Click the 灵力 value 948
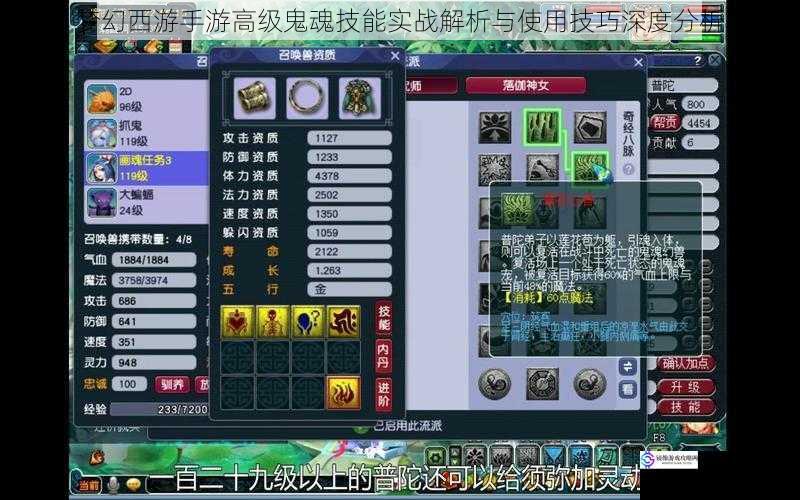800x500 pixels. pos(154,363)
